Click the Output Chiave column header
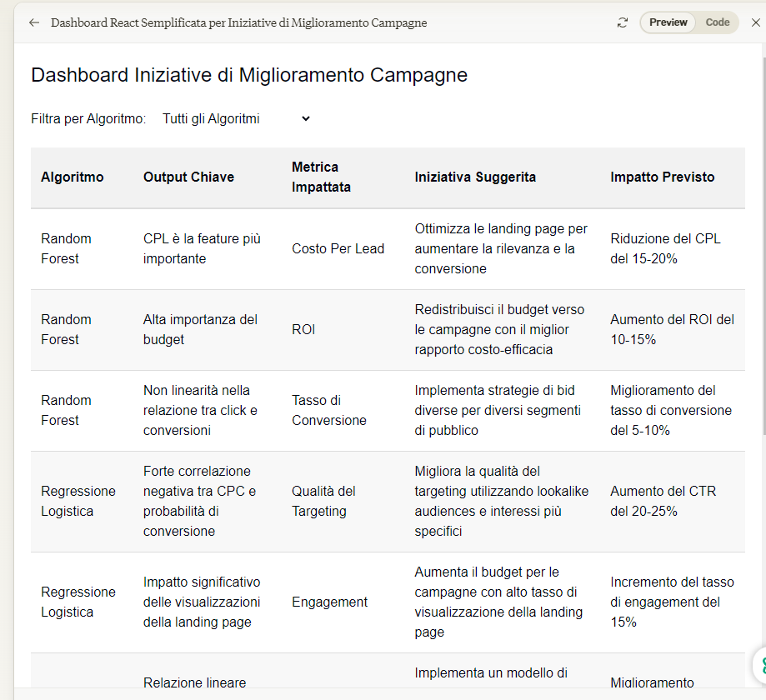 188,177
